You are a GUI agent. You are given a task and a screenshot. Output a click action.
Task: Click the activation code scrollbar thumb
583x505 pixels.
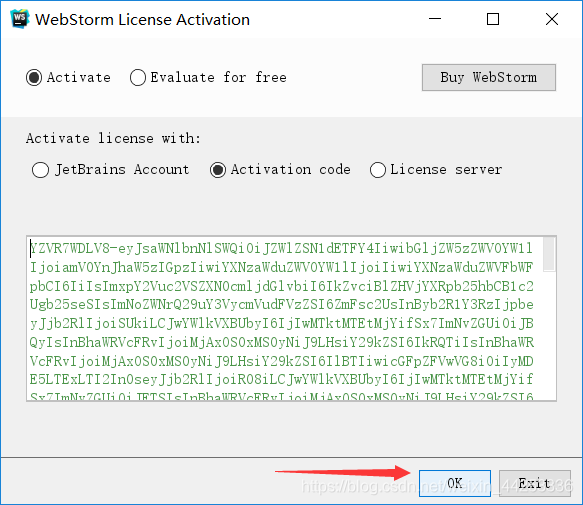(x=549, y=254)
